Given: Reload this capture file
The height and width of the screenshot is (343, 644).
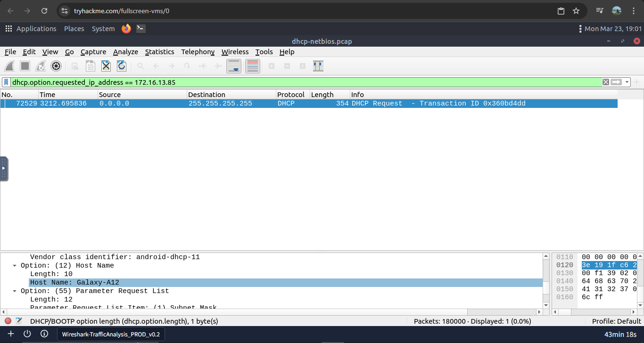Looking at the screenshot, I should click(x=121, y=66).
